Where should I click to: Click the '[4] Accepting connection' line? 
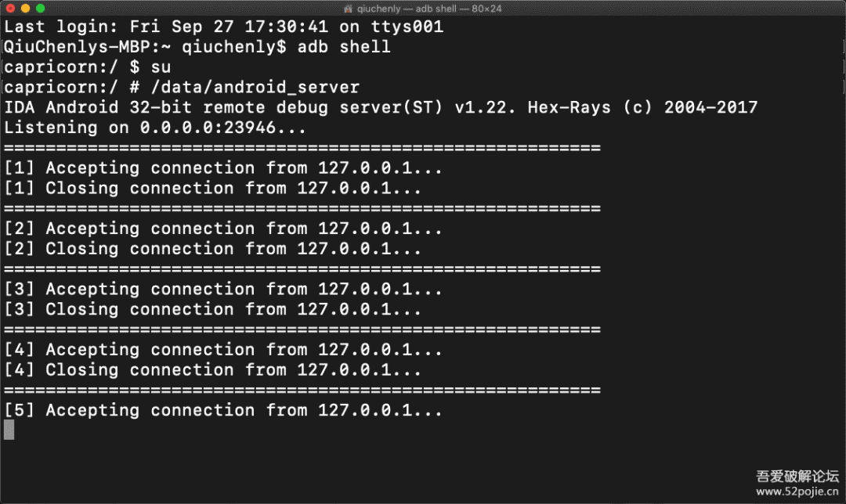click(223, 350)
